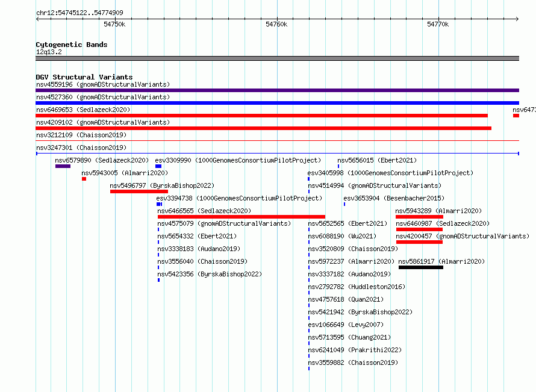Click the red bar under nsv5496797
The width and height of the screenshot is (536, 392).
[139, 191]
